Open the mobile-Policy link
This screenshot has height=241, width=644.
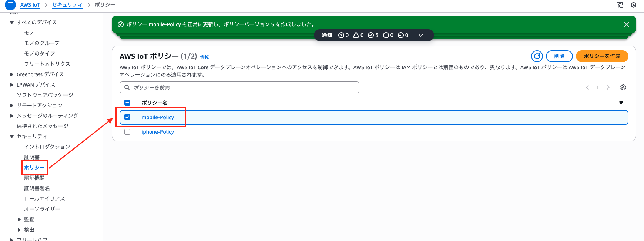click(x=158, y=117)
